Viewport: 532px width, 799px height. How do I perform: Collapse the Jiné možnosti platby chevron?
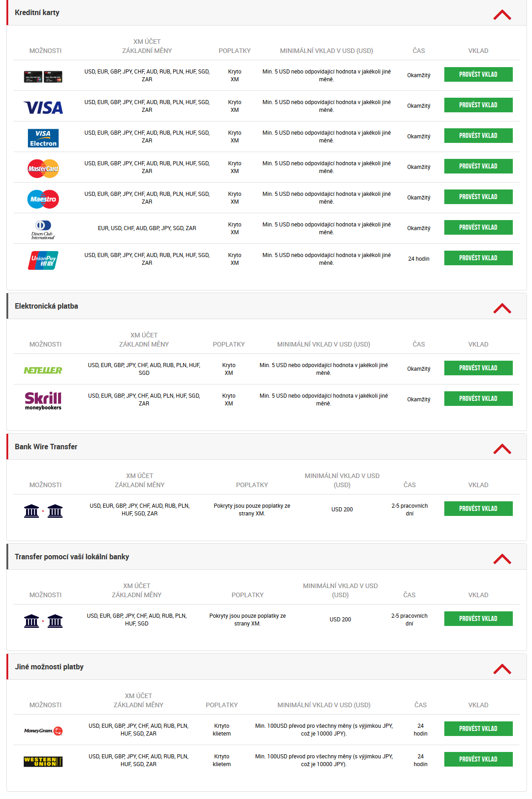(x=502, y=669)
